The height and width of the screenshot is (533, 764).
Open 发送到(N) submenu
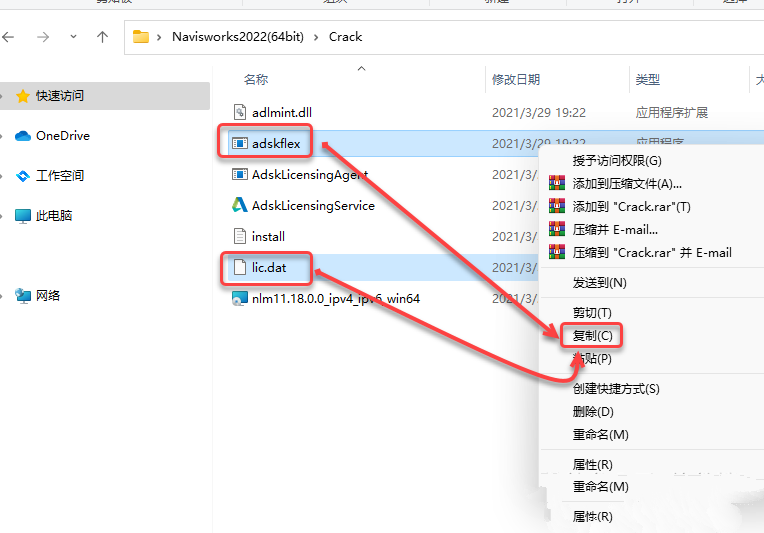tap(599, 283)
